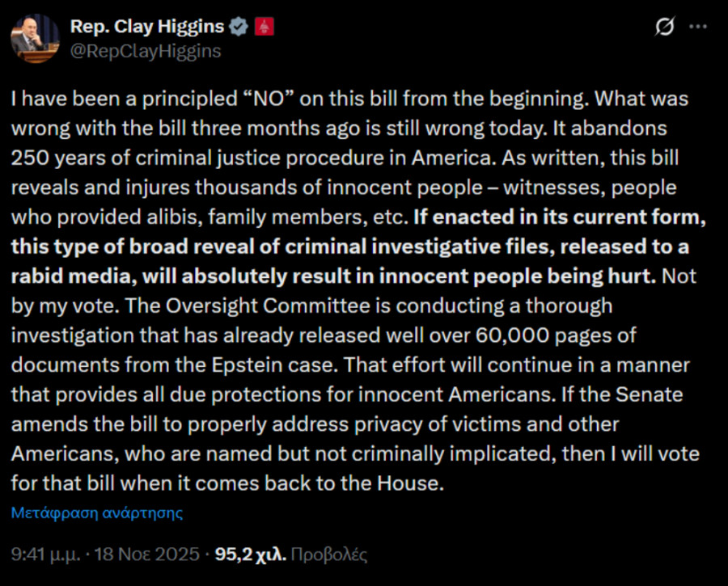Open Rep. Clay Higgins profile picture
The height and width of the screenshot is (586, 728).
click(35, 38)
